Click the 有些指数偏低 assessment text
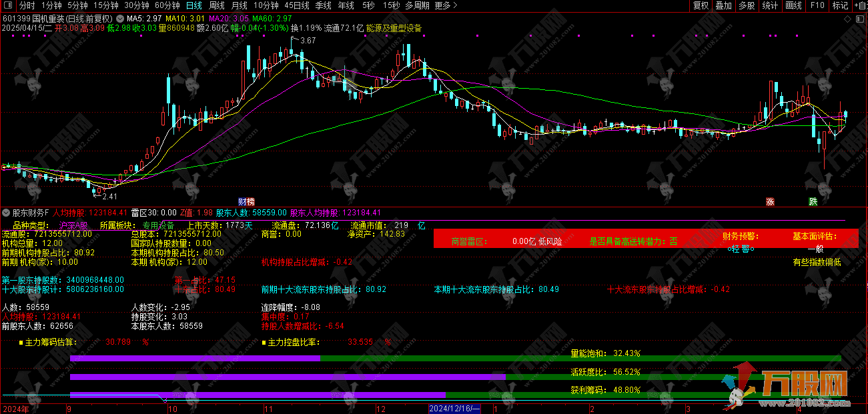Image resolution: width=868 pixels, height=414 pixels. pos(817,262)
